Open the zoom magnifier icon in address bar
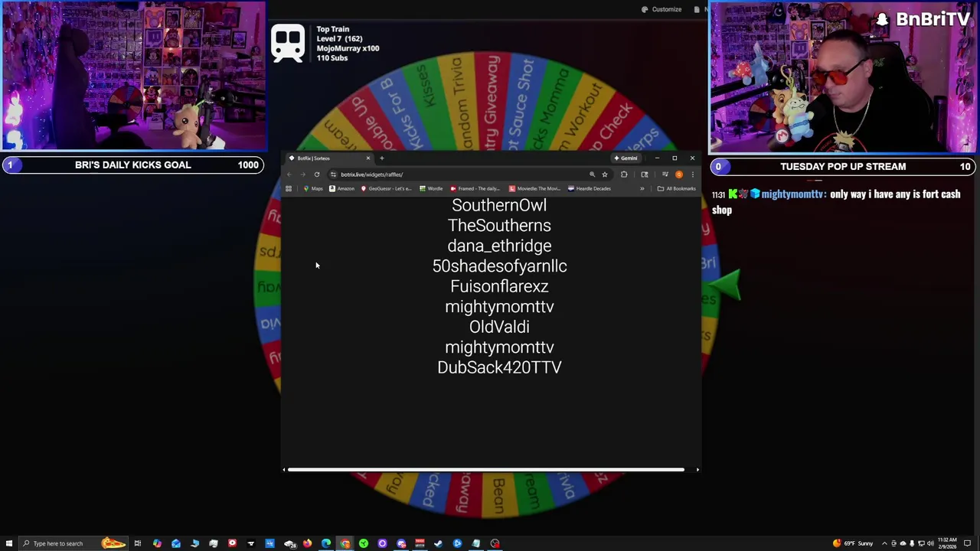Screen dimensions: 980x551 point(592,174)
